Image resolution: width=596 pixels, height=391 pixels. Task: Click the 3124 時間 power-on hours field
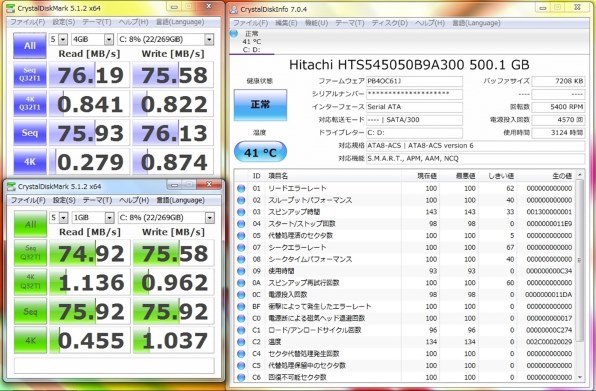558,133
